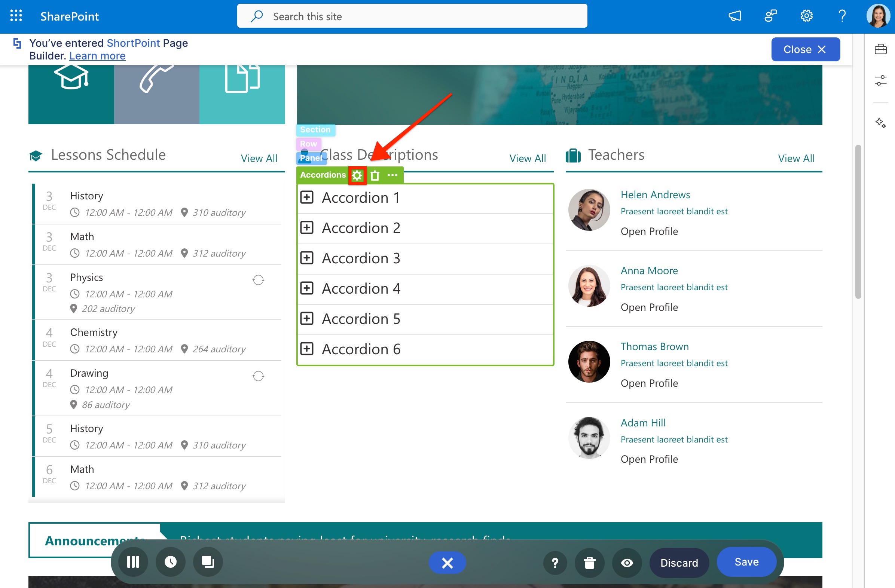Image resolution: width=895 pixels, height=588 pixels.
Task: Open the SharePoint app launcher waffle
Action: coord(16,16)
